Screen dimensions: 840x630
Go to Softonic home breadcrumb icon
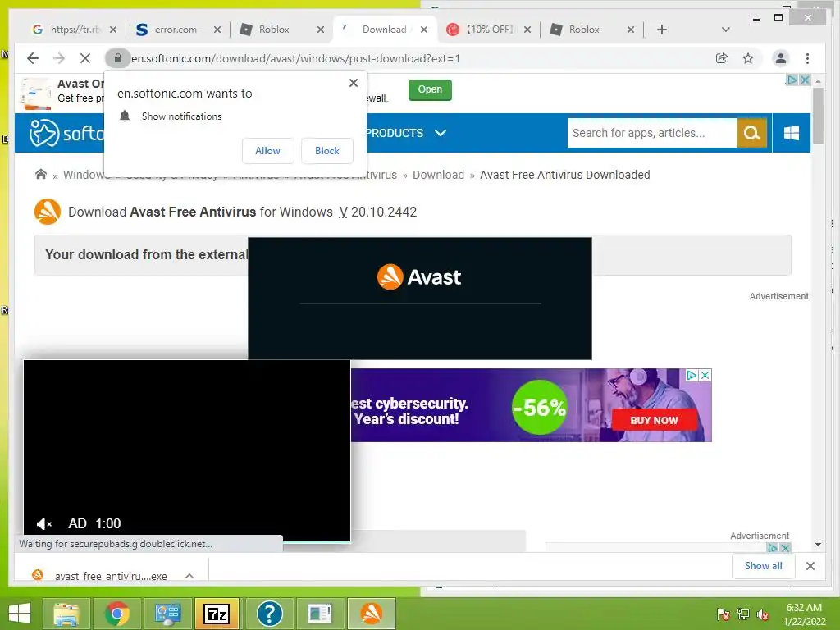click(x=41, y=174)
